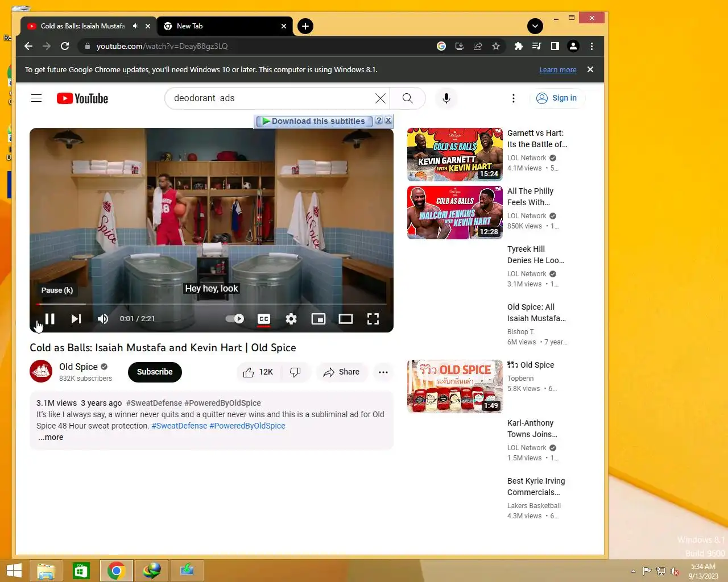This screenshot has width=728, height=582.
Task: Click the install app icon in address bar
Action: (460, 46)
